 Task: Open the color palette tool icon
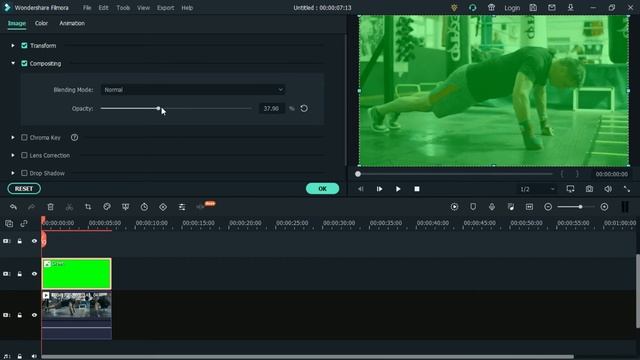pyautogui.click(x=107, y=207)
